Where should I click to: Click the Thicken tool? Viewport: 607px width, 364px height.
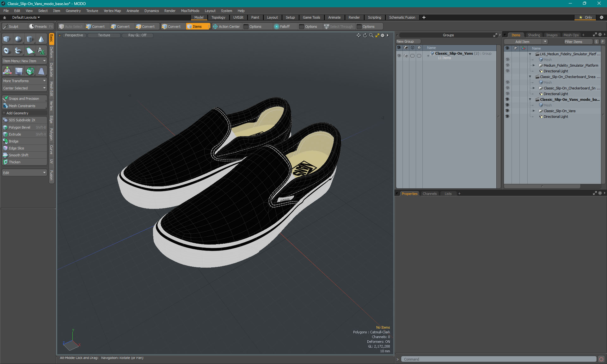coord(25,162)
